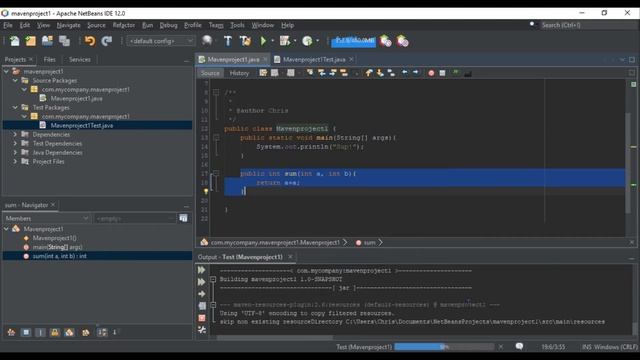
Task: Open the Members dropdown in Navigator
Action: [x=47, y=218]
